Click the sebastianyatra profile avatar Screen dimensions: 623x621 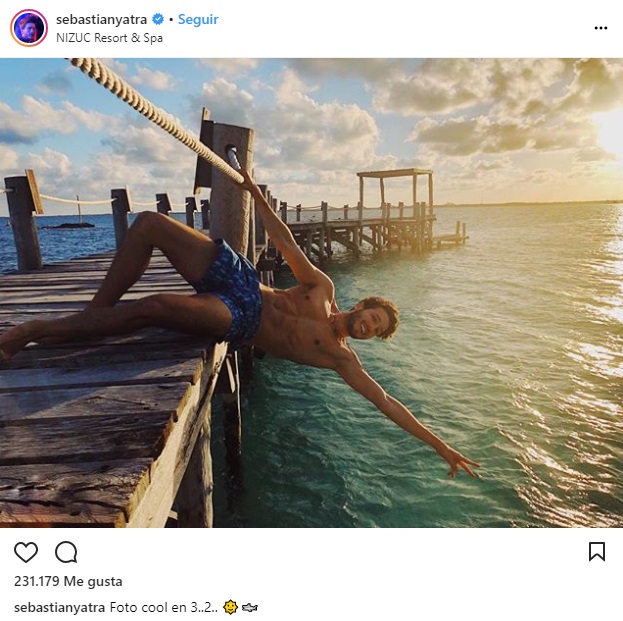tap(29, 28)
